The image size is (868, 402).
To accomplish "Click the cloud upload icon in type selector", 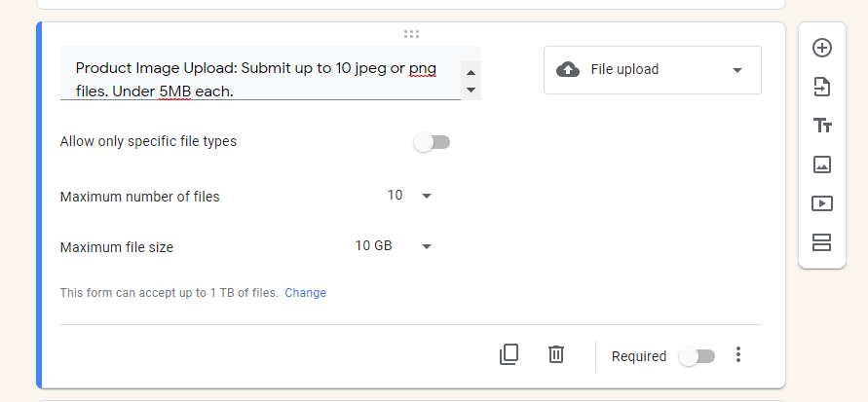I will (568, 70).
